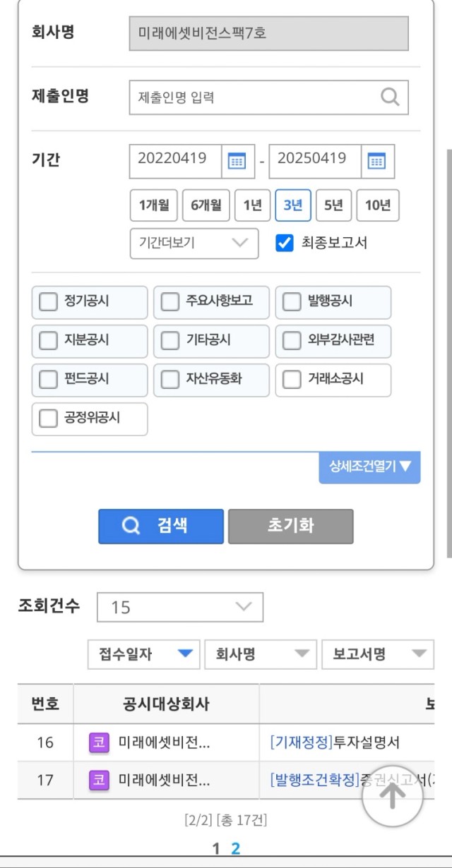Screen dimensions: 452x868
Task: Expand 상세조건열기 detailed conditions
Action: click(370, 466)
